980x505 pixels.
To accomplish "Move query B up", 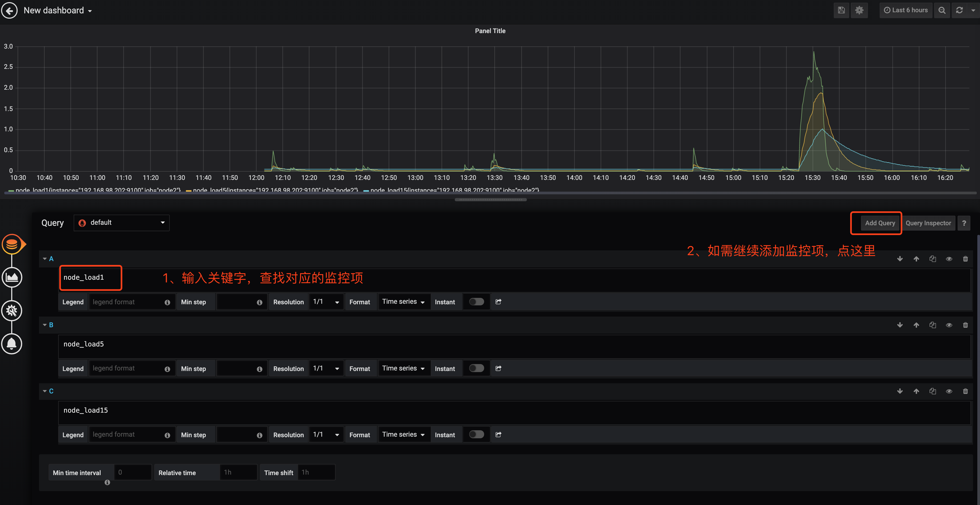I will (916, 325).
